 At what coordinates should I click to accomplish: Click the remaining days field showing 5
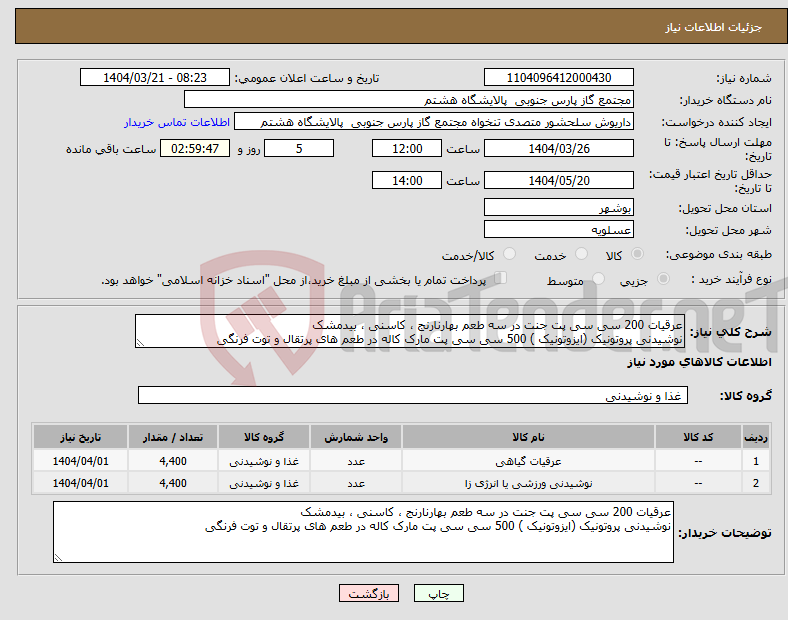tap(299, 149)
